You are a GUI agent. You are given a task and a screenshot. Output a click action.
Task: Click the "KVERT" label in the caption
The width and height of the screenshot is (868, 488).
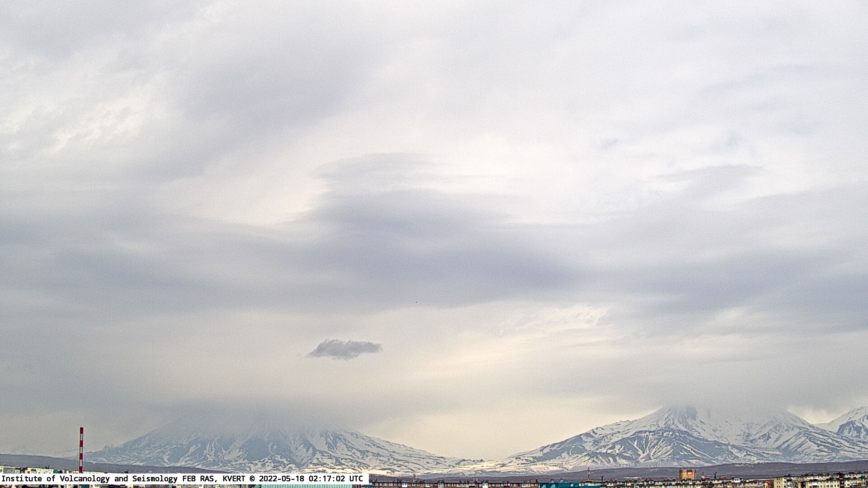pos(234,479)
